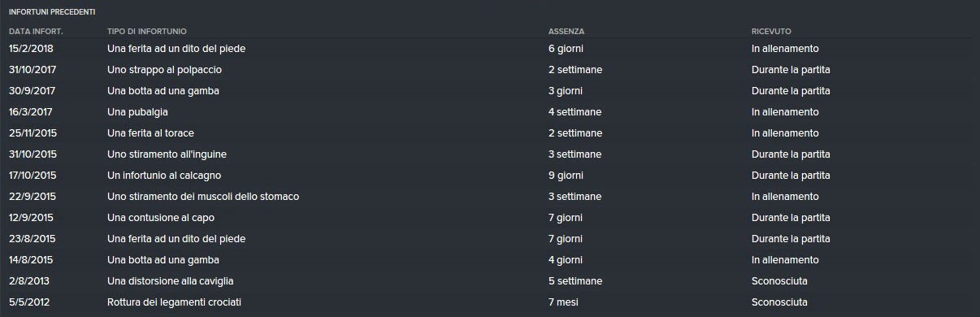Select the 30/9/2017 Una botta ad una gamba row
Image resolution: width=980 pixels, height=317 pixels.
tap(490, 91)
